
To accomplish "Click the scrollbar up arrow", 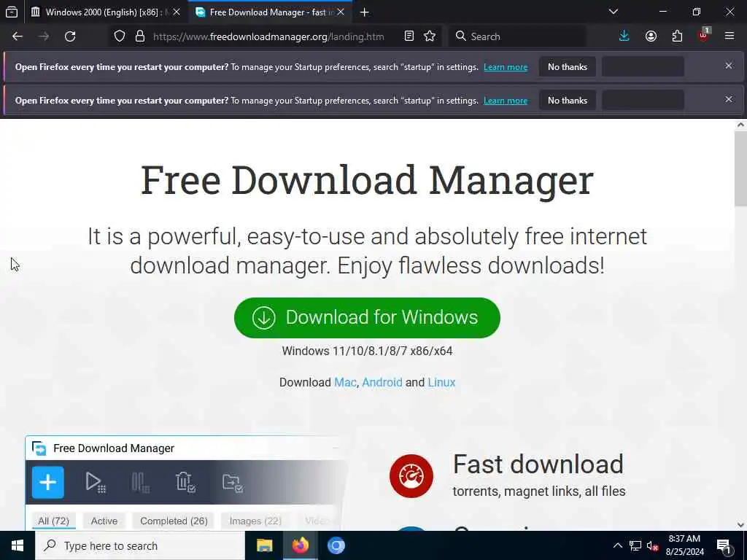I will (740, 125).
